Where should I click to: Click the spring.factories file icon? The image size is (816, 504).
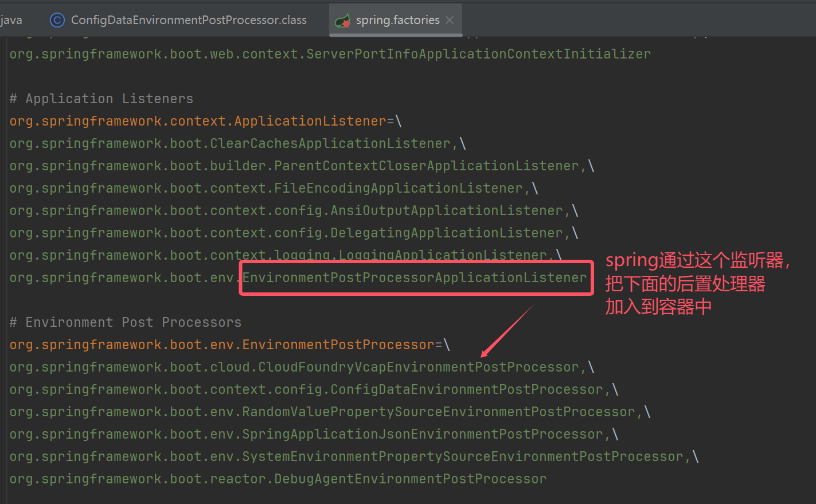click(x=343, y=21)
